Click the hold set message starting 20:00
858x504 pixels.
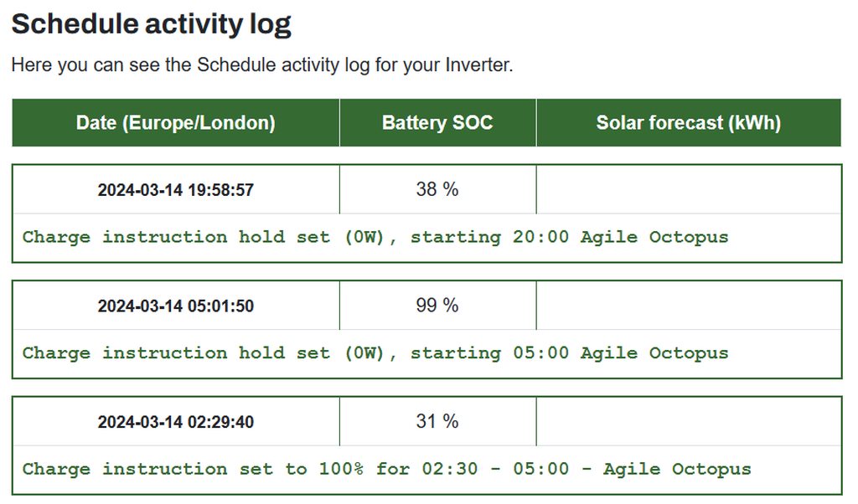coord(375,237)
